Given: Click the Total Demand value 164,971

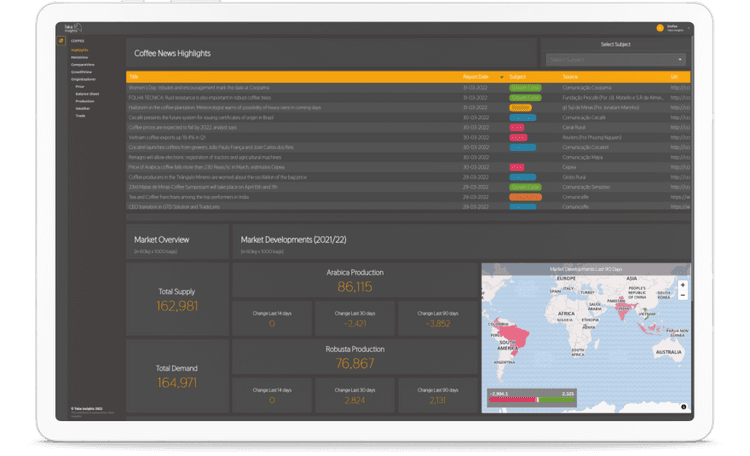Looking at the screenshot, I should pos(177,383).
